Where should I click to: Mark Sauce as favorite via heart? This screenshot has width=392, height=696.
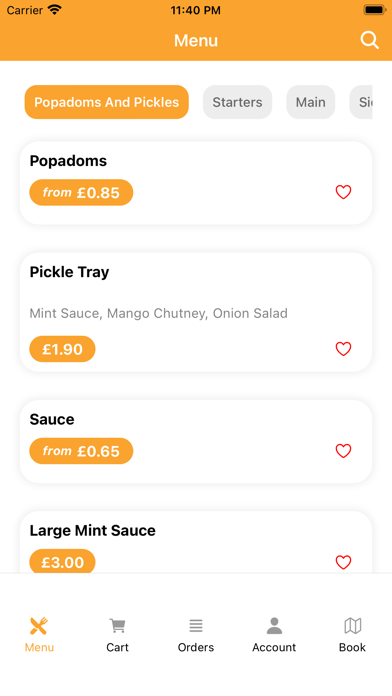pyautogui.click(x=343, y=451)
